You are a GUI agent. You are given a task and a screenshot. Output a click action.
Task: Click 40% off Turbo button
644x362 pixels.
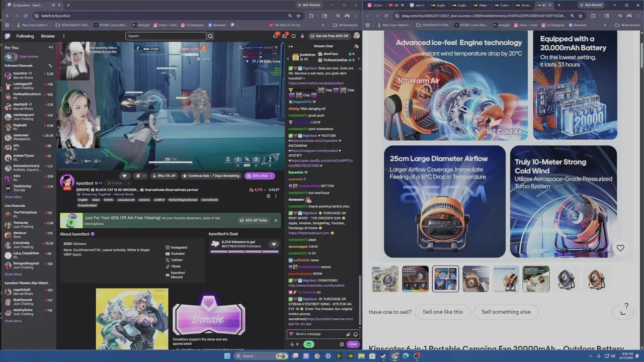click(253, 220)
